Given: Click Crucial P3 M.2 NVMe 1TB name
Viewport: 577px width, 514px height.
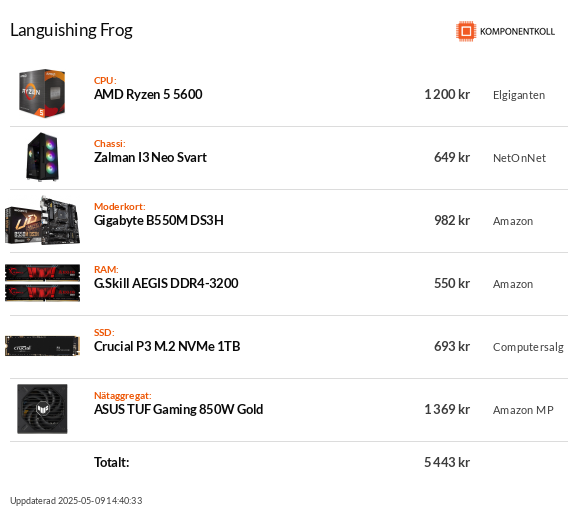Looking at the screenshot, I should pyautogui.click(x=167, y=346).
